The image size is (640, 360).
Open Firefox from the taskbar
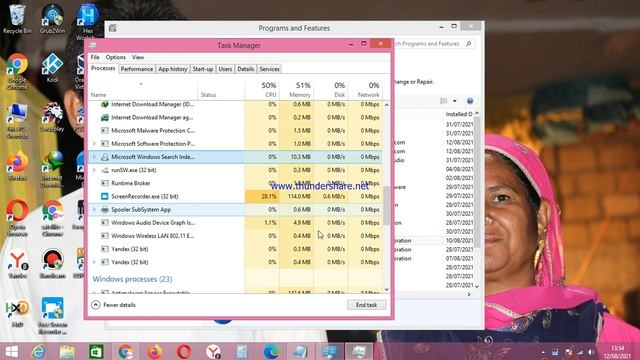pyautogui.click(x=155, y=351)
